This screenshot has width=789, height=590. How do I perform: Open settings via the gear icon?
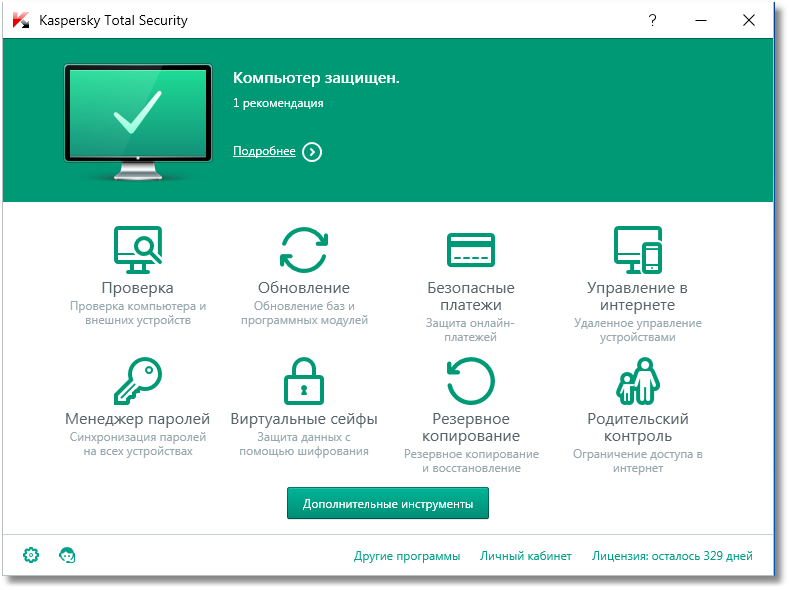point(31,555)
